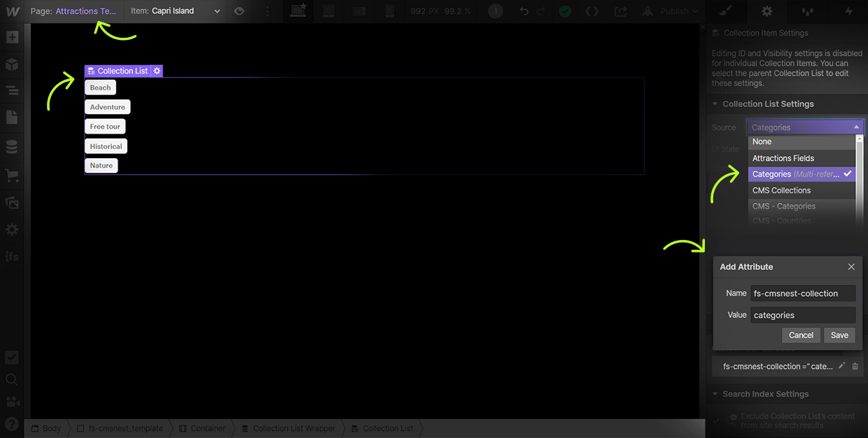868x438 pixels.
Task: Click the Beach category tag
Action: coord(100,87)
